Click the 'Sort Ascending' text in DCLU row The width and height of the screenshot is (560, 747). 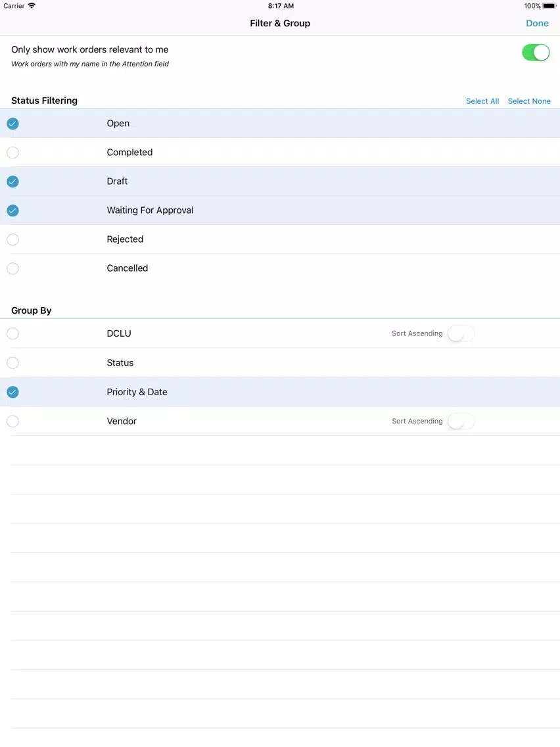pos(417,333)
